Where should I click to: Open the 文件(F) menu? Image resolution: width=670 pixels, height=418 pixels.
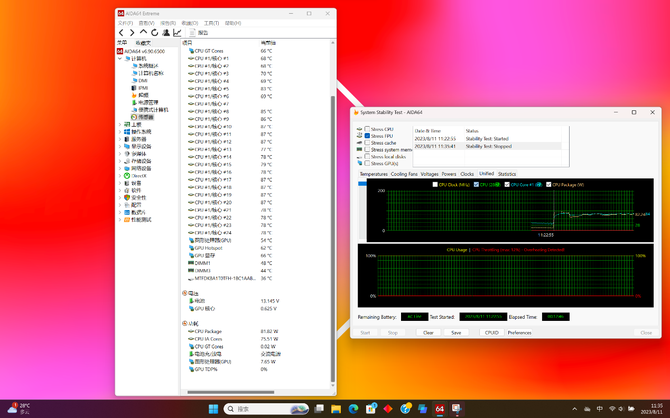pyautogui.click(x=125, y=23)
